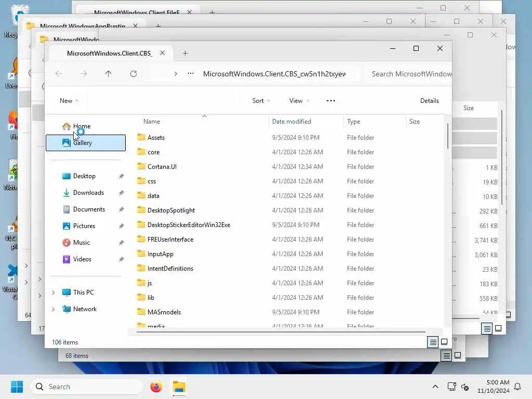Image resolution: width=532 pixels, height=399 pixels.
Task: Open the New dropdown menu
Action: 69,100
